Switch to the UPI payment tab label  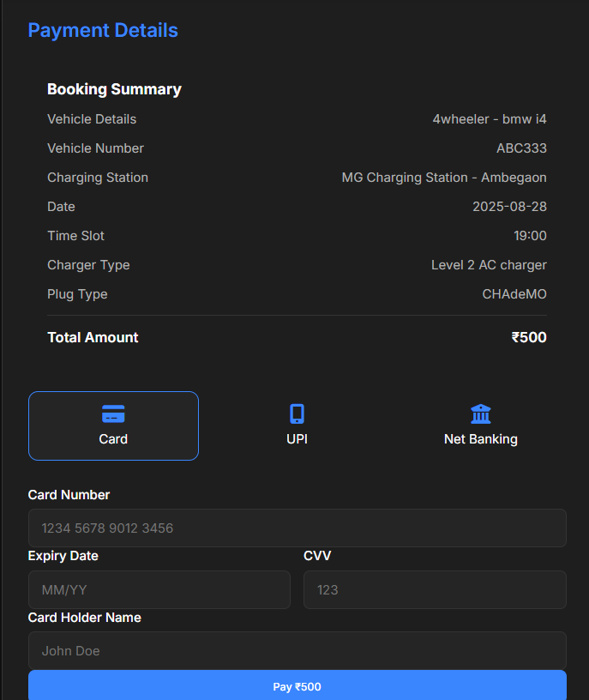[x=297, y=439]
